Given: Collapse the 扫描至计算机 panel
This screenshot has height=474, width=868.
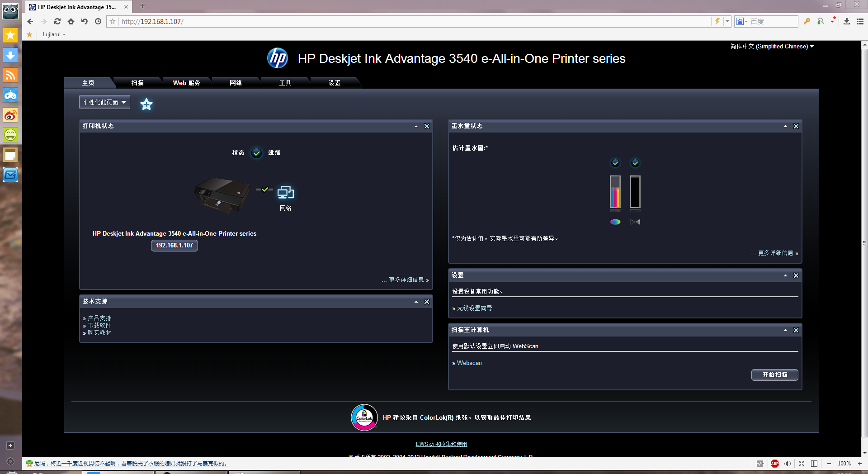Looking at the screenshot, I should pyautogui.click(x=785, y=330).
